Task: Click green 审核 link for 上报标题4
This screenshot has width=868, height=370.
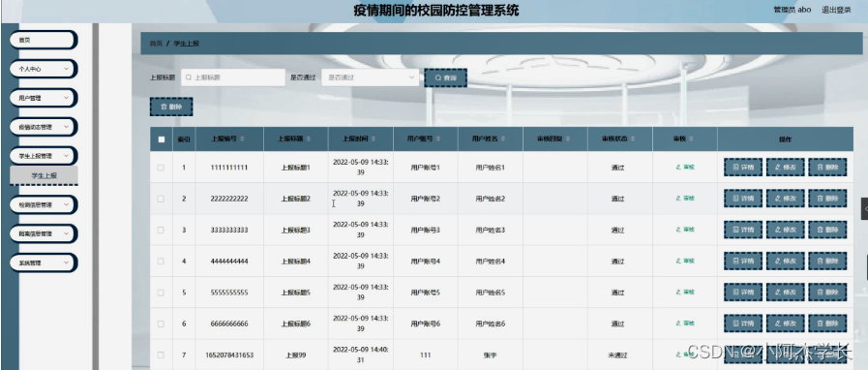Action: coord(685,261)
